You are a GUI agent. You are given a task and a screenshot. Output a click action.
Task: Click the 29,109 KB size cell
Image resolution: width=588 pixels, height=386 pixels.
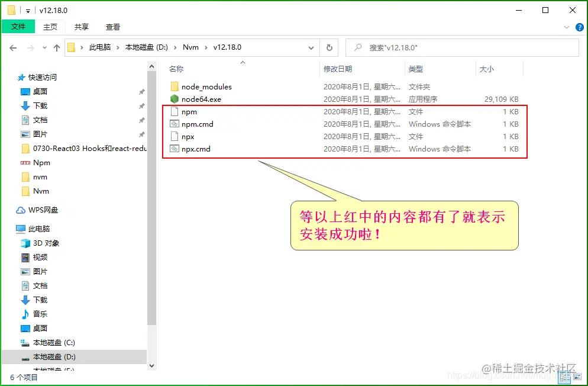pyautogui.click(x=502, y=99)
